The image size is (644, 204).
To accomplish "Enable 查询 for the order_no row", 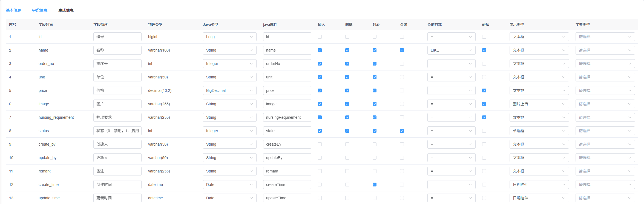I will [x=402, y=64].
